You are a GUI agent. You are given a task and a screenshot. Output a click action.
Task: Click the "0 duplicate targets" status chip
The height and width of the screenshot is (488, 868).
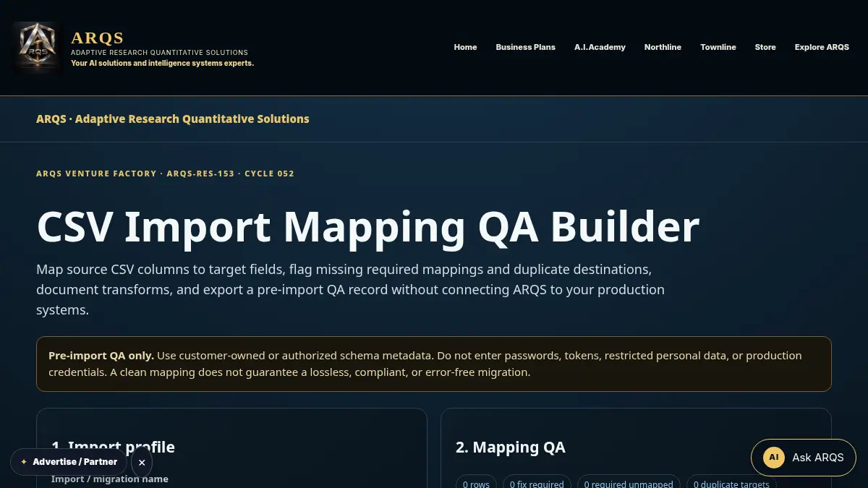[x=731, y=484]
